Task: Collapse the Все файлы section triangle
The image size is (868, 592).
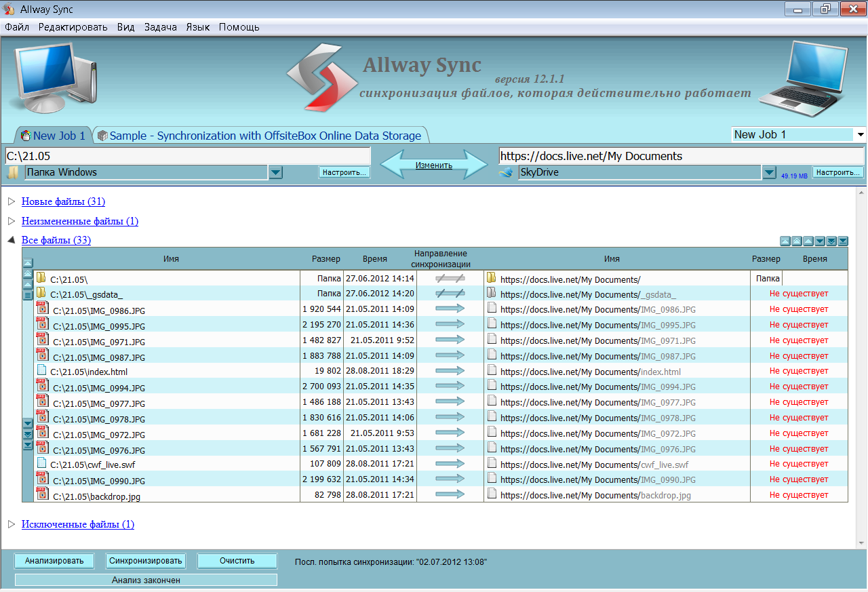Action: (x=11, y=240)
